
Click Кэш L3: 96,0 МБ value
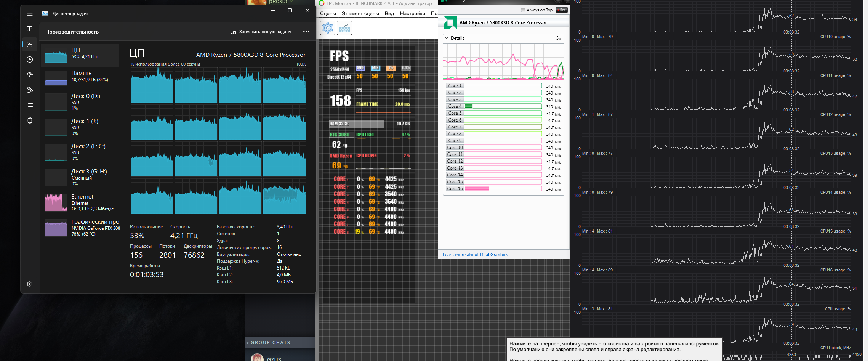[285, 282]
